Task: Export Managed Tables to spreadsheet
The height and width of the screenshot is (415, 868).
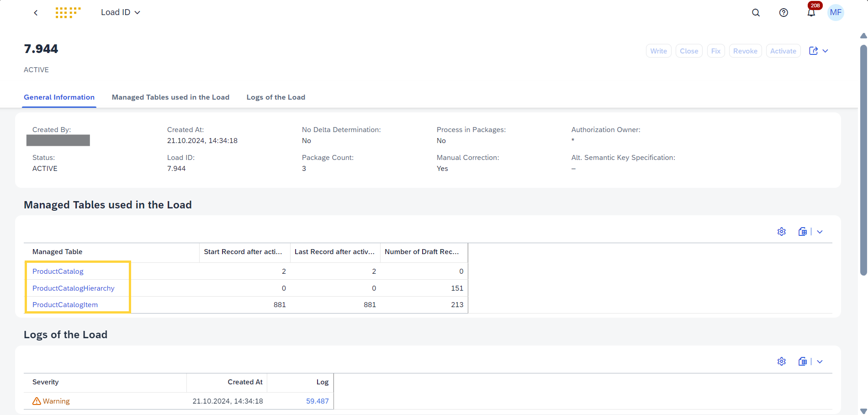Action: (803, 232)
